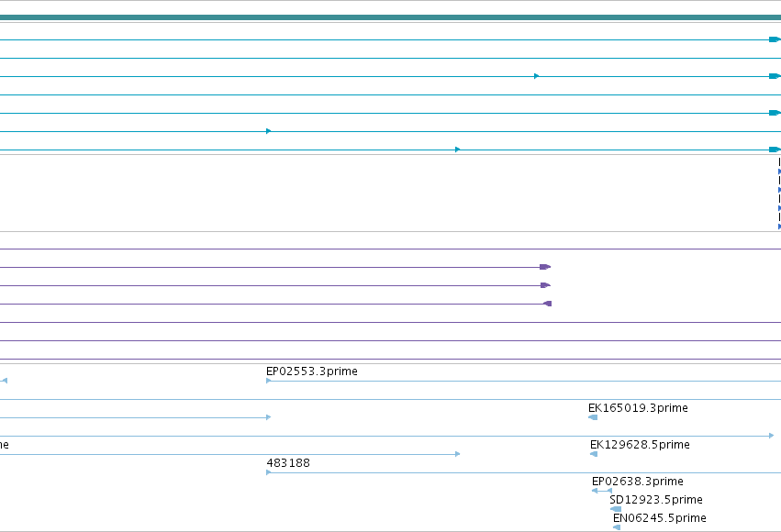This screenshot has width=781, height=532.
Task: Select the EP02553.3prime feature label
Action: 312,371
